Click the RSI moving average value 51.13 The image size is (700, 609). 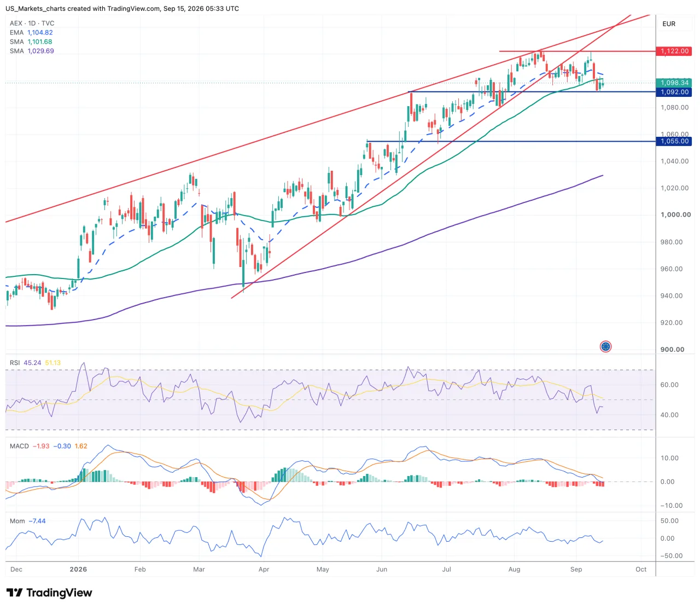[x=53, y=363]
